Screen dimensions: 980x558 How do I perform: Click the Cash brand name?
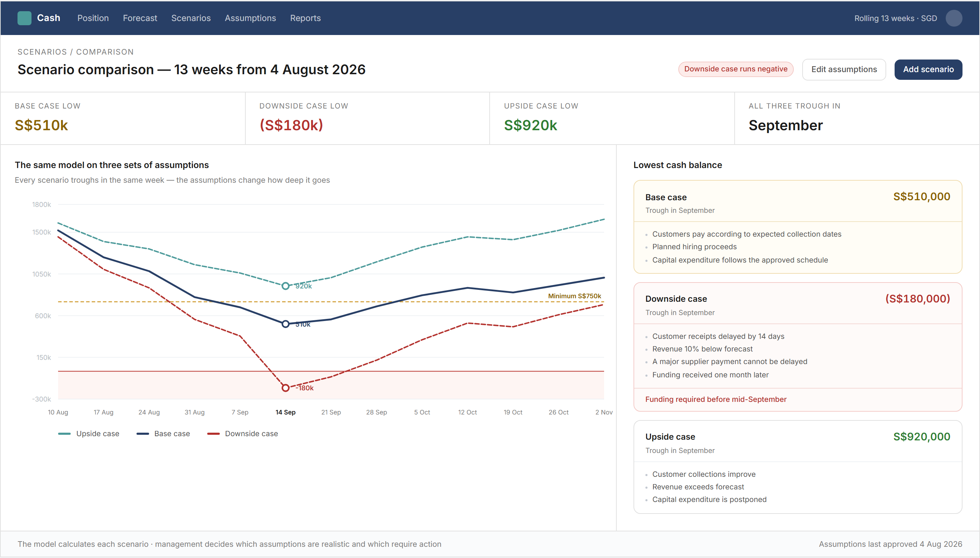click(49, 18)
